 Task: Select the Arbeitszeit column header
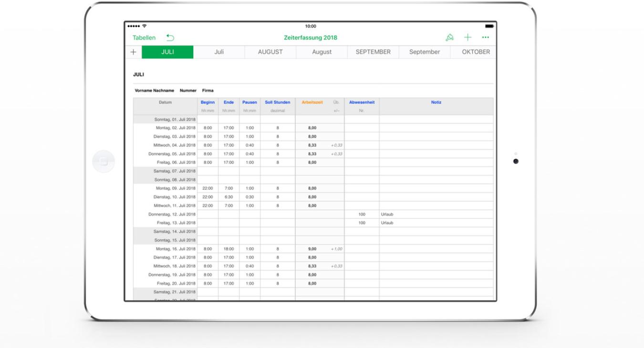[312, 102]
